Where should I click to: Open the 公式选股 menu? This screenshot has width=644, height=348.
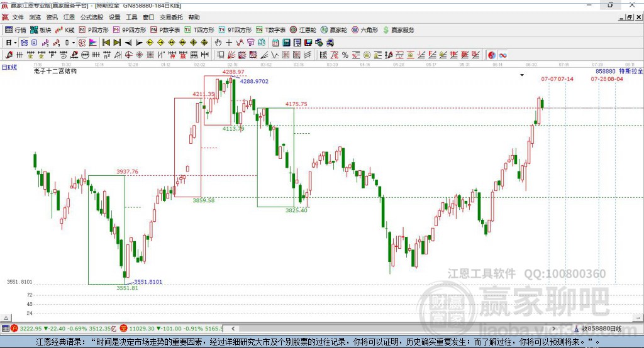tap(92, 17)
